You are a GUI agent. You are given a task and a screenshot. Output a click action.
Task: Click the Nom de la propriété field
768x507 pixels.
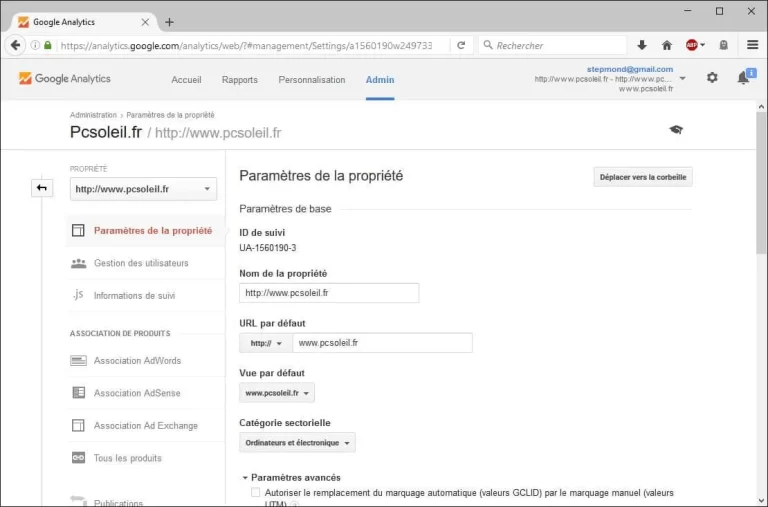point(329,293)
